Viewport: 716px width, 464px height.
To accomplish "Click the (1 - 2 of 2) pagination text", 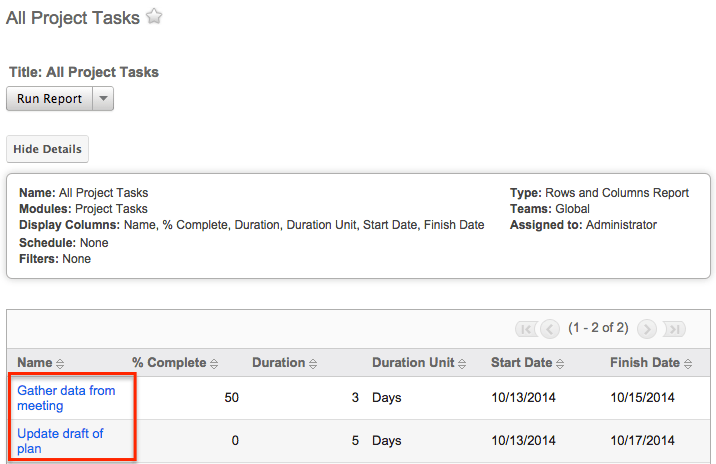I will click(598, 328).
